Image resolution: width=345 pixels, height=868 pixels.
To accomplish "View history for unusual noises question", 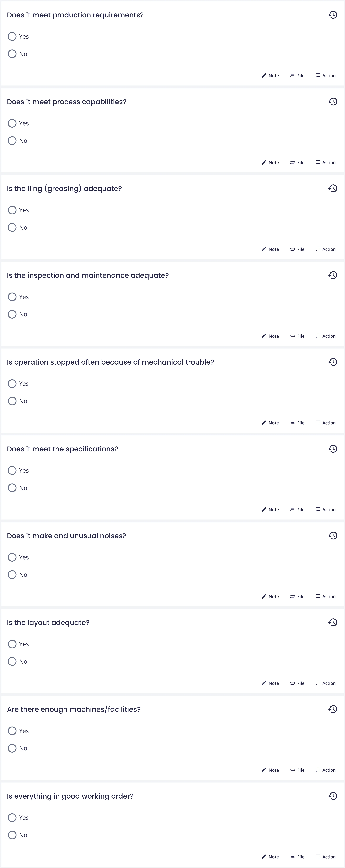I will tap(333, 535).
